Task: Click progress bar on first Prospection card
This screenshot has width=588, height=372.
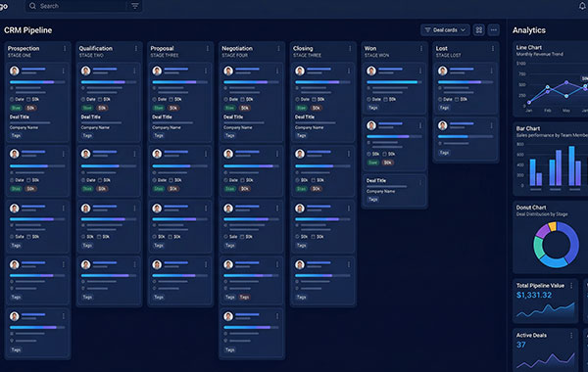Action: tap(37, 82)
